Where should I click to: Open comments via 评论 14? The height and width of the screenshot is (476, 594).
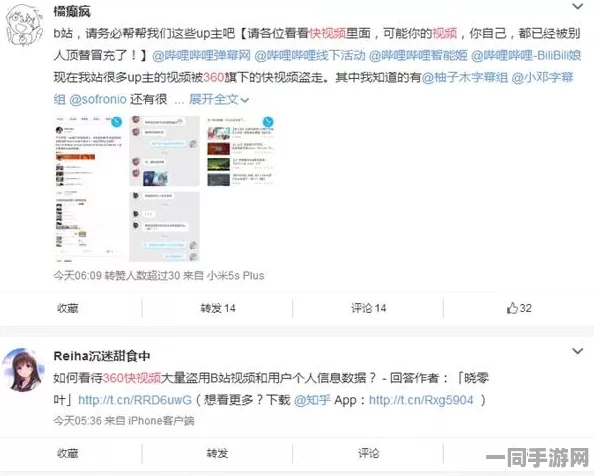click(368, 308)
